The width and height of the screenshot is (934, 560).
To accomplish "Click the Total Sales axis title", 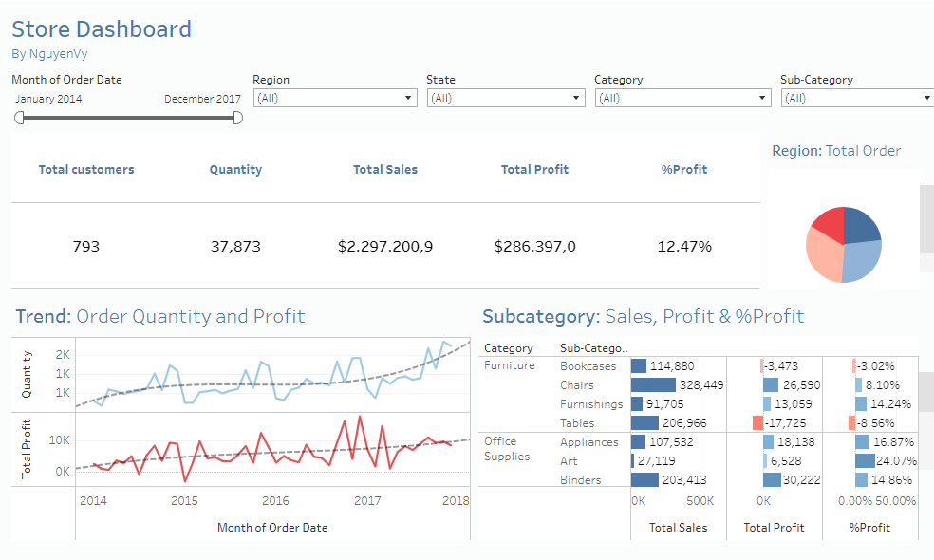I will [679, 527].
